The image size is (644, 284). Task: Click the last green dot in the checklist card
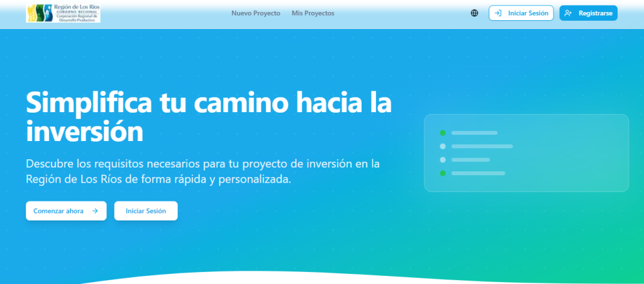coord(443,173)
